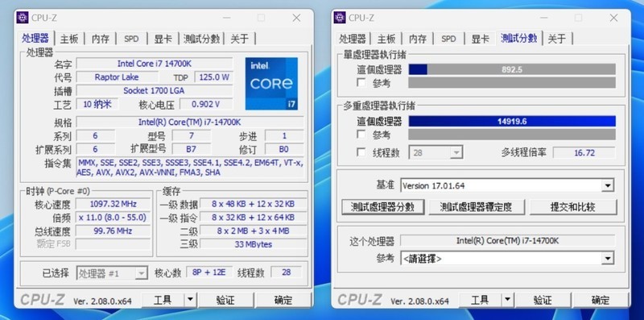Select 測試分數 tab in right window
644x320 pixels.
point(519,38)
